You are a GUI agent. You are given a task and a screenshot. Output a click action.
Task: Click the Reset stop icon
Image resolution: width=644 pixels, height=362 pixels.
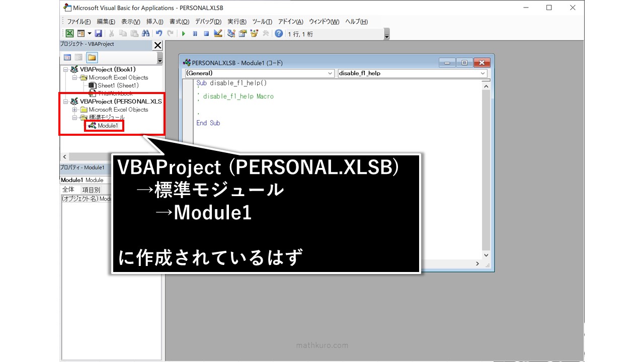coord(206,34)
